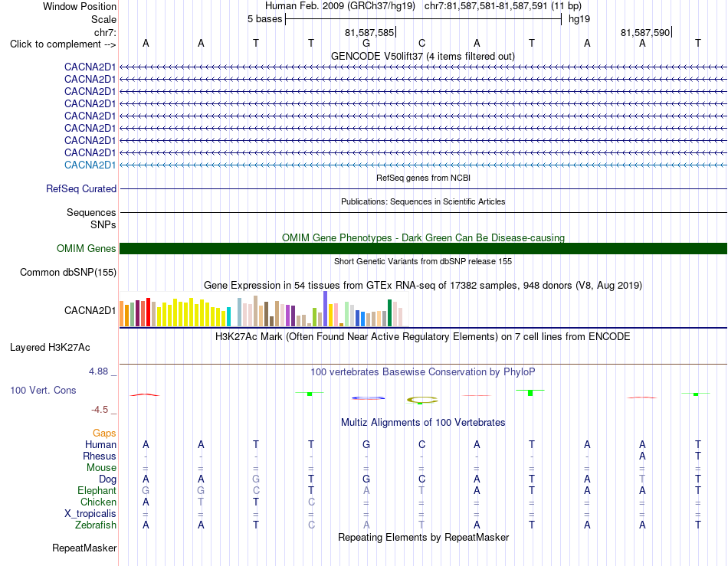Screen dimensions: 728x566
Task: Click the OMIM Genes label
Action: pyautogui.click(x=87, y=249)
